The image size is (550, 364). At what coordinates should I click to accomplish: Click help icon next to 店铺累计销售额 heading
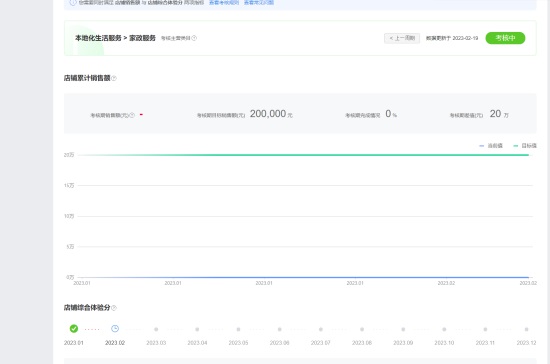114,78
